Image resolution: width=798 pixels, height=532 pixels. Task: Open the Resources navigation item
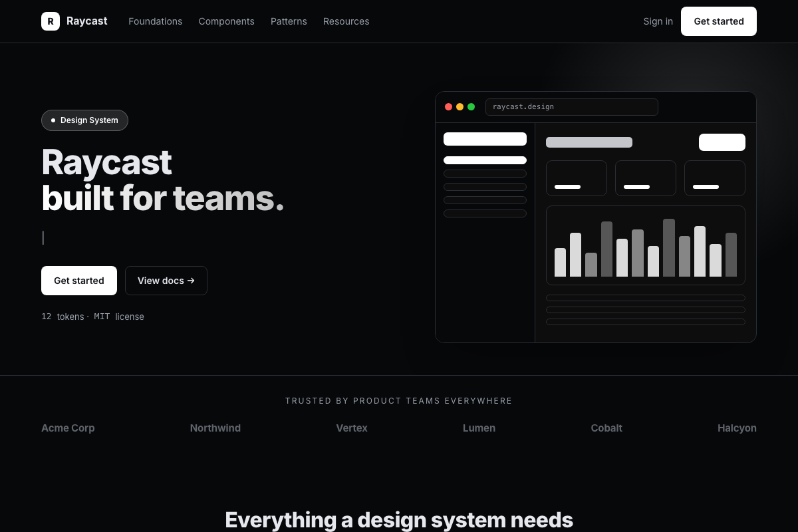tap(346, 21)
